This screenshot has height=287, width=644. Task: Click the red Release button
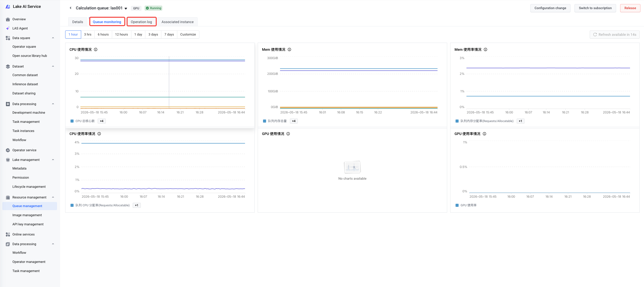point(630,8)
